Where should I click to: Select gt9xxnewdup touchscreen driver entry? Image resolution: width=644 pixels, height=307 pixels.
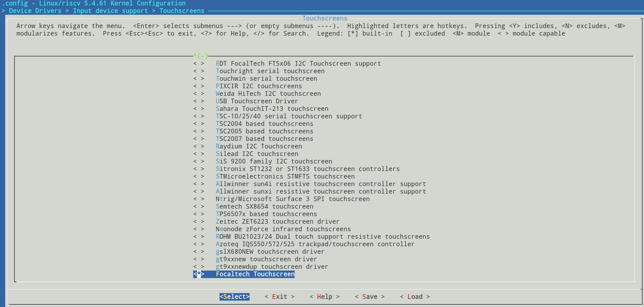click(272, 267)
